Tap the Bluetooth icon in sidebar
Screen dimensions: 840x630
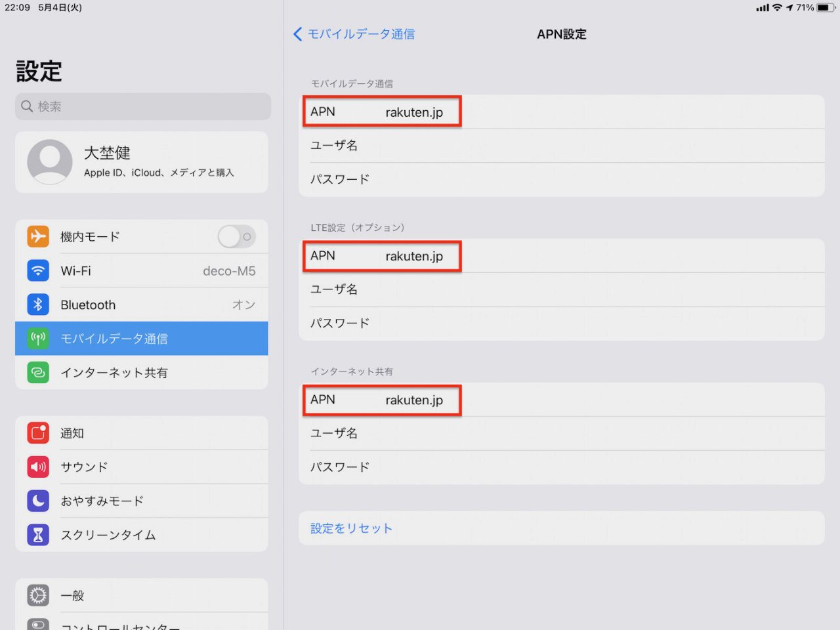point(38,304)
